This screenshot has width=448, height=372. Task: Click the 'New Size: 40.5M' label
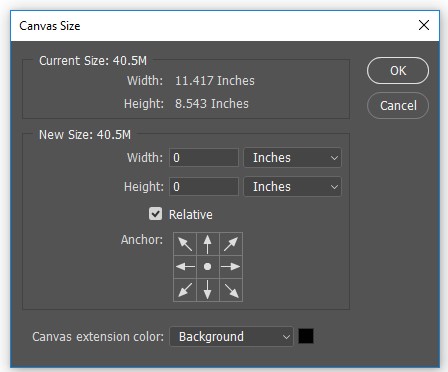tap(85, 135)
